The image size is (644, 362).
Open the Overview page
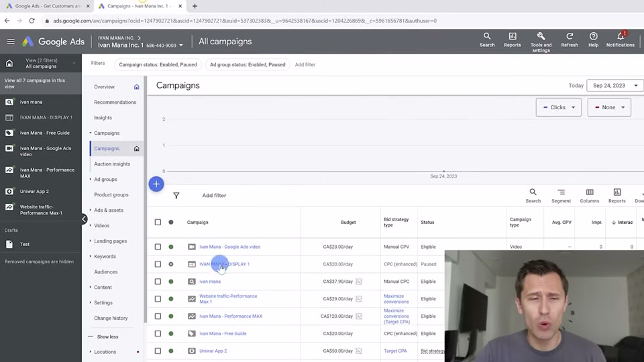pos(105,87)
